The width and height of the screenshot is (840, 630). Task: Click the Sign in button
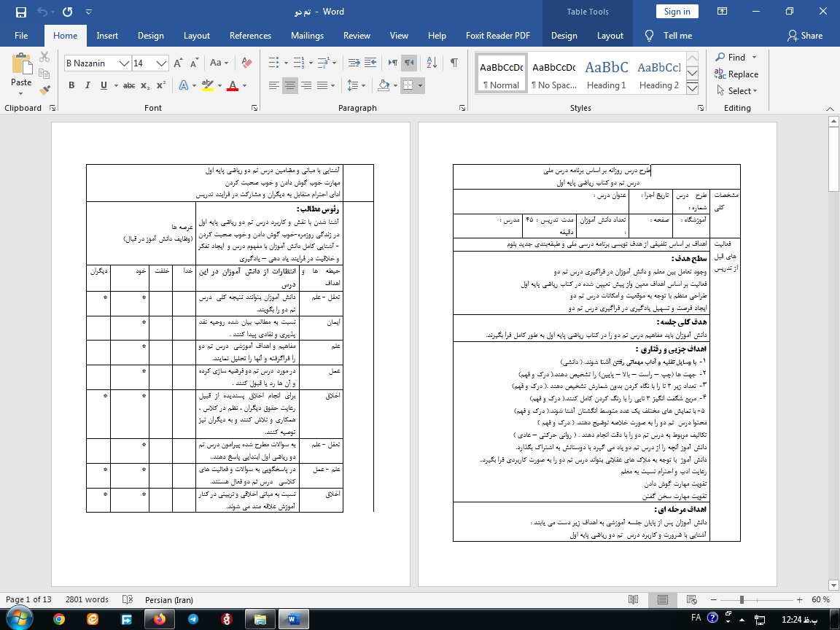tap(677, 12)
